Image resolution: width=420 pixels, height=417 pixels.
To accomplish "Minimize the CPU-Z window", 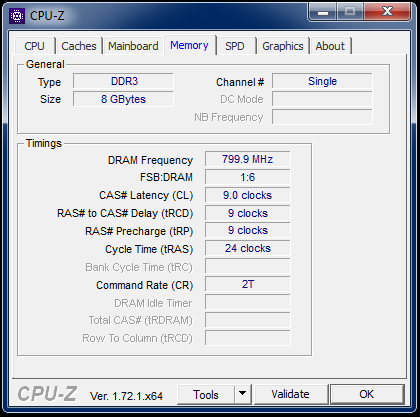I will (x=322, y=12).
